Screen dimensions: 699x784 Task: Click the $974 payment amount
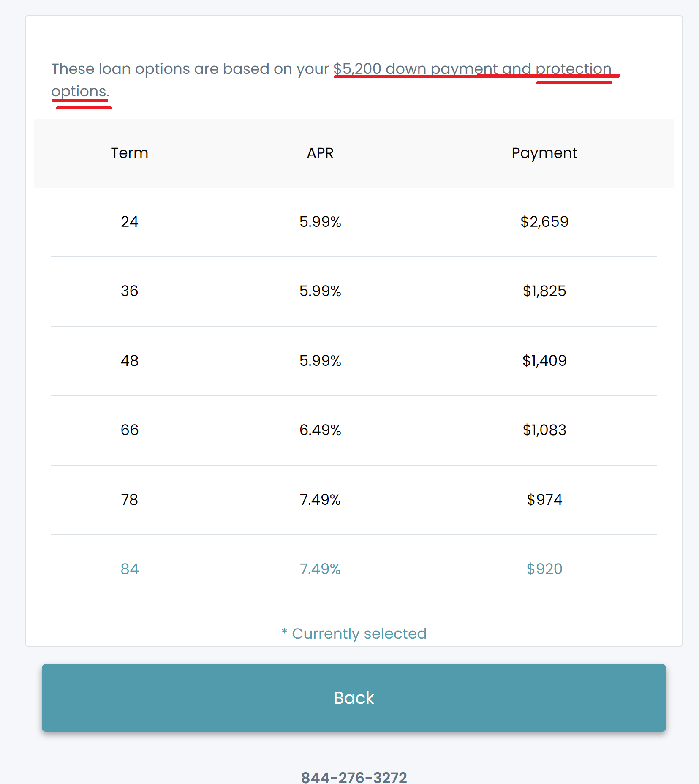[x=544, y=500]
